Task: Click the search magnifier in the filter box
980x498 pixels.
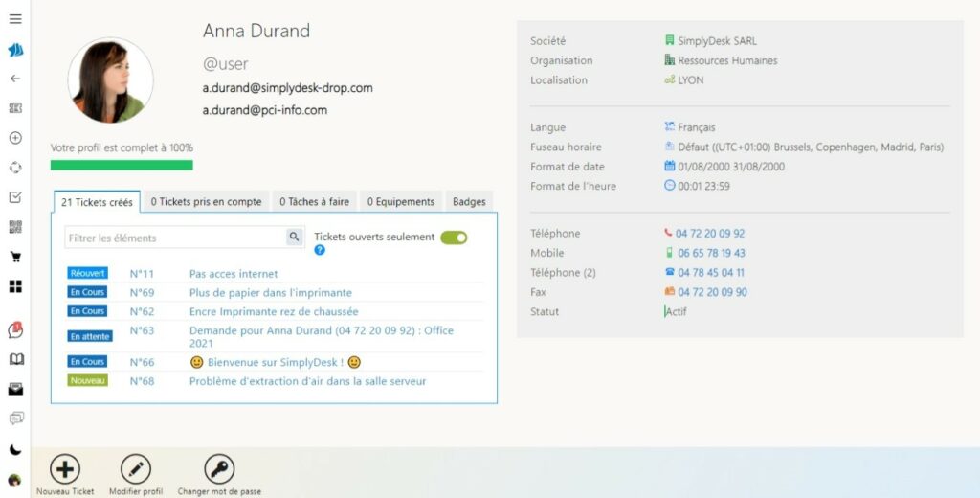Action: [x=294, y=238]
